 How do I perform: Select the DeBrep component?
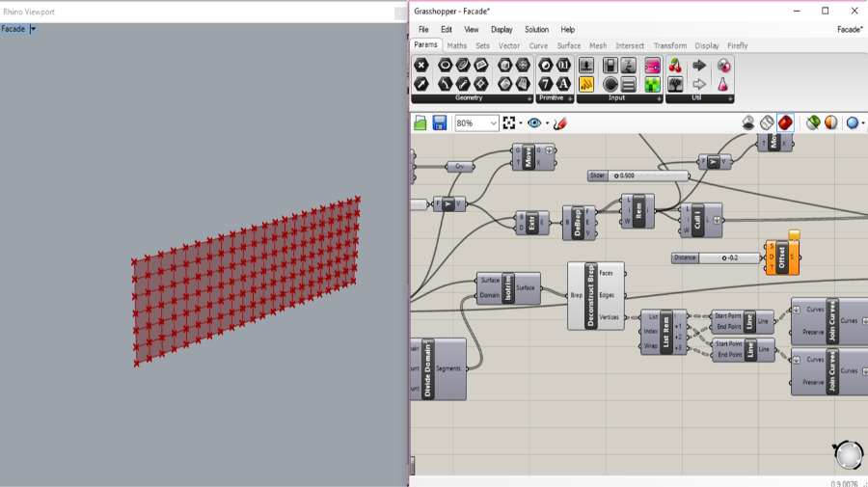(x=579, y=223)
